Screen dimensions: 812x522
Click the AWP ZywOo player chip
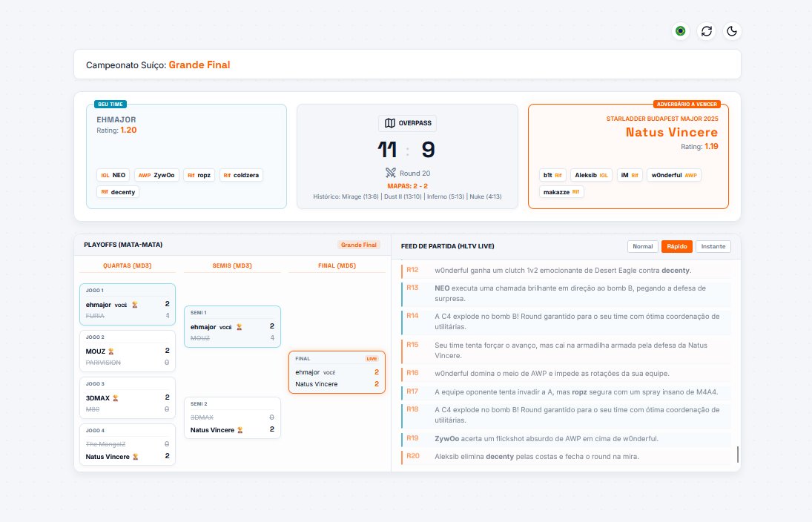coord(156,175)
